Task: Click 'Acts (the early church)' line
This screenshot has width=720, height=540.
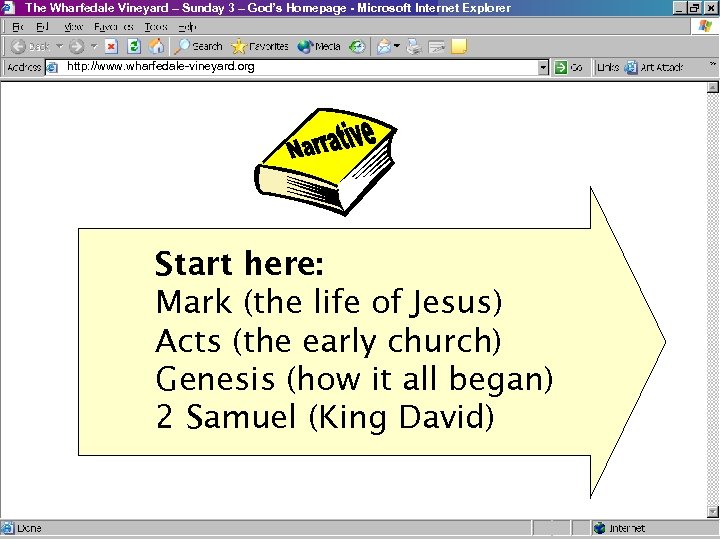Action: (328, 341)
